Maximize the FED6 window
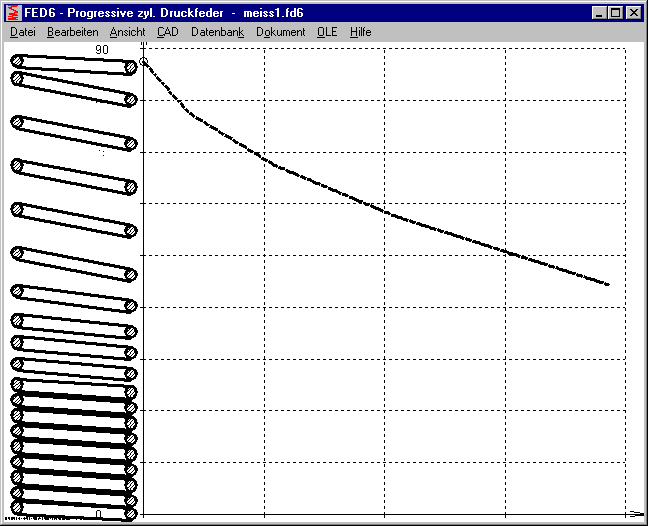 (614, 13)
